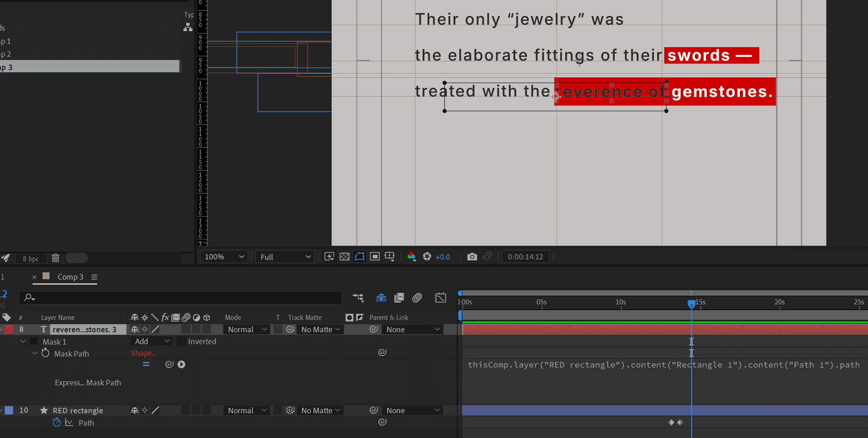The image size is (868, 438).
Task: Click blue label swatch of layer 10
Action: click(x=9, y=411)
